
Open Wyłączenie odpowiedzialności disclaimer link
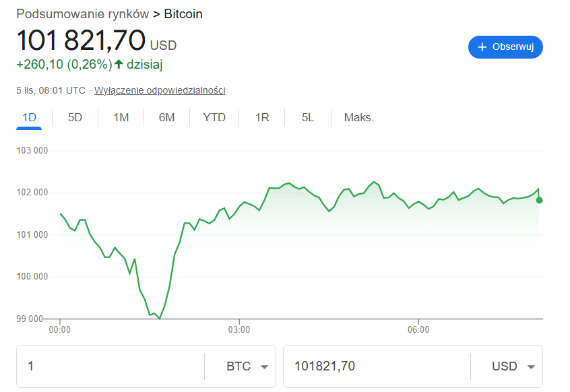pyautogui.click(x=160, y=90)
